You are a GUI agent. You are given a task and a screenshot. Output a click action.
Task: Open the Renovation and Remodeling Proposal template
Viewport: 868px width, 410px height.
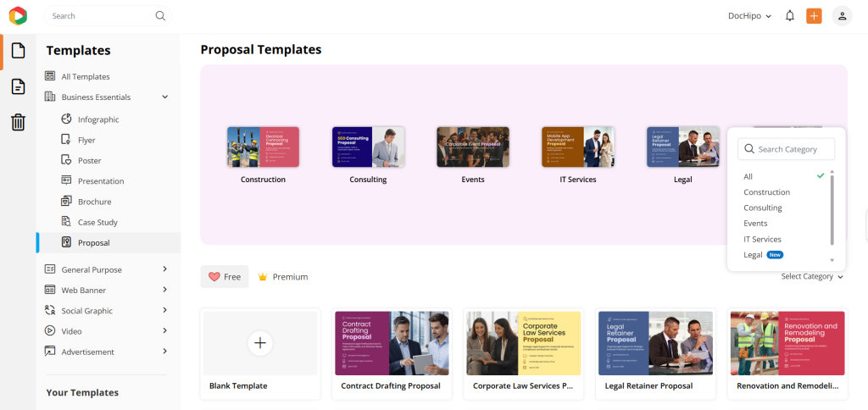(787, 354)
